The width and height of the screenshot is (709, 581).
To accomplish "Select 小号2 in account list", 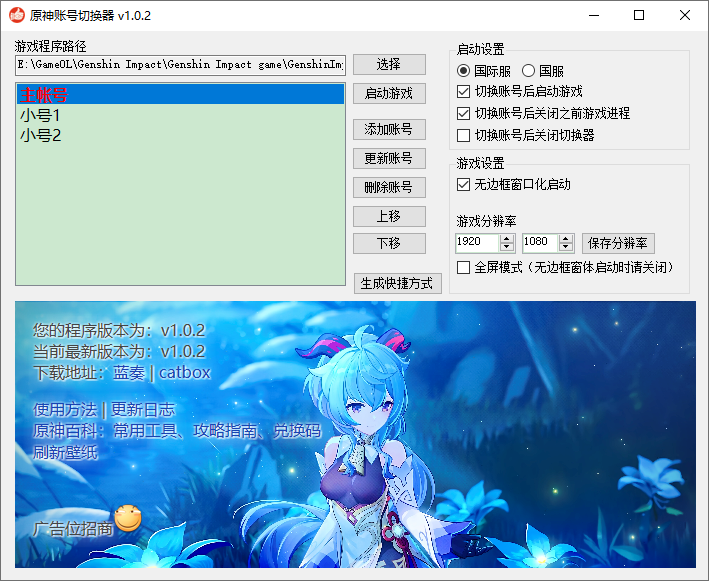I will point(180,135).
